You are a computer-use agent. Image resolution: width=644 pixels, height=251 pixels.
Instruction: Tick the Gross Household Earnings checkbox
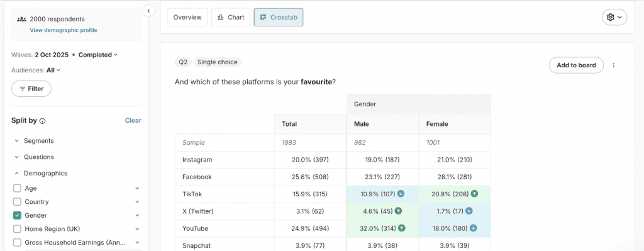(x=17, y=242)
